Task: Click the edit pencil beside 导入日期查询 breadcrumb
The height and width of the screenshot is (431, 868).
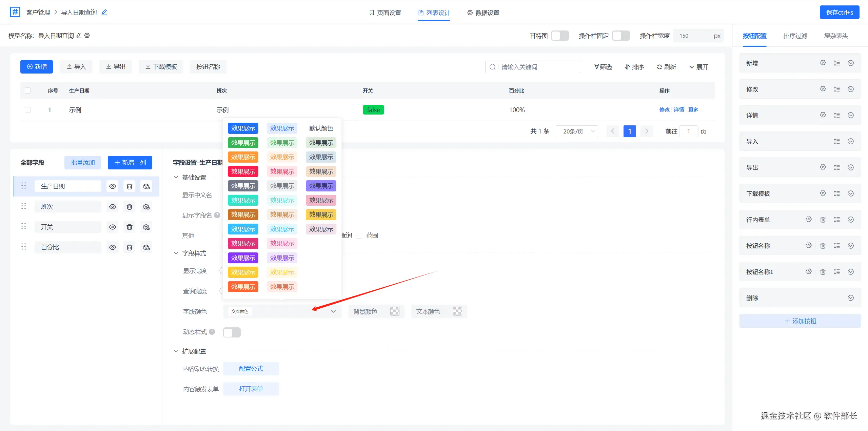Action: click(x=104, y=13)
